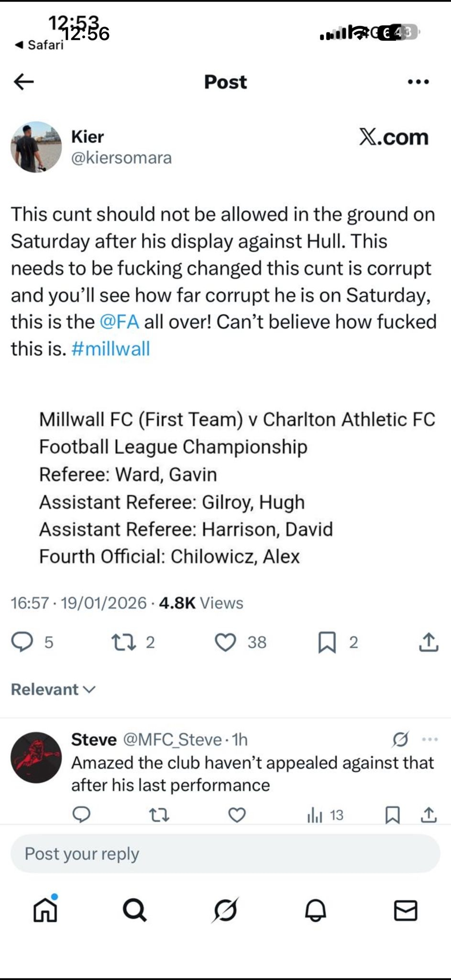Share the main post via upload icon
Image resolution: width=451 pixels, height=980 pixels.
pos(429,642)
